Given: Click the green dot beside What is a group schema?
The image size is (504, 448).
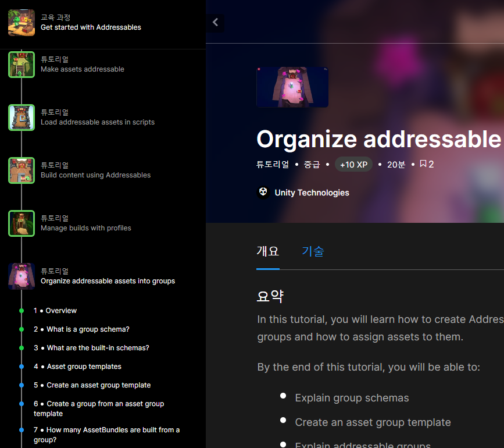Looking at the screenshot, I should coord(22,329).
